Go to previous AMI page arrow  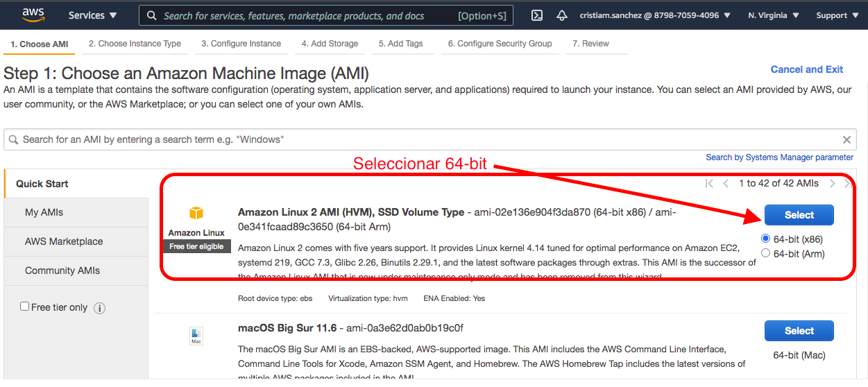pos(726,184)
